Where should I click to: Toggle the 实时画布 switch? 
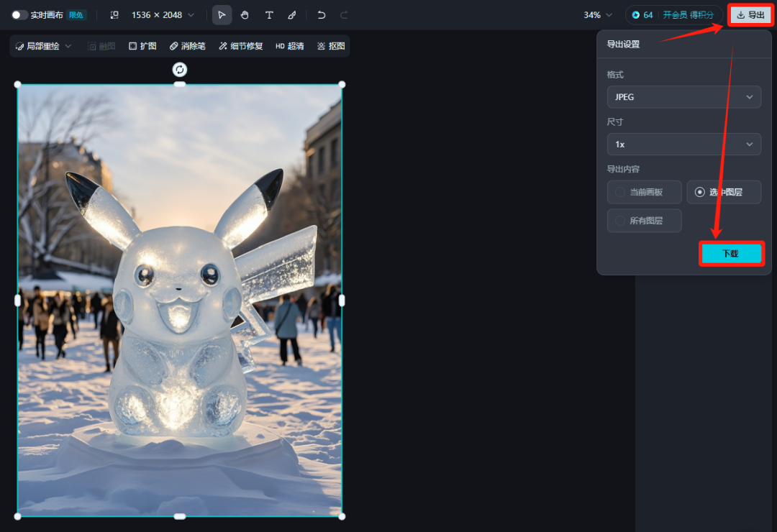(x=18, y=14)
